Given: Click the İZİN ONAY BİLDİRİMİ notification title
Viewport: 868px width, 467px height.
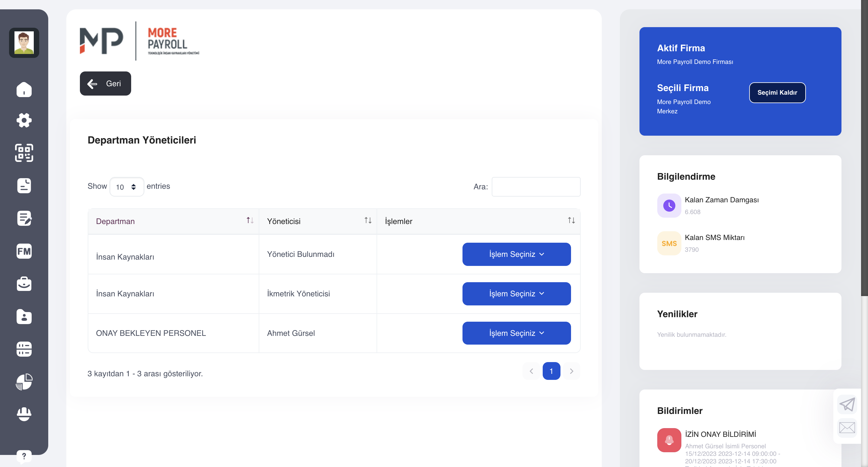Looking at the screenshot, I should [720, 434].
